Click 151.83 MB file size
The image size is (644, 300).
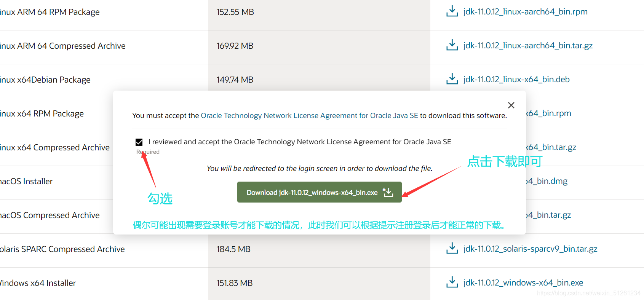coord(234,283)
